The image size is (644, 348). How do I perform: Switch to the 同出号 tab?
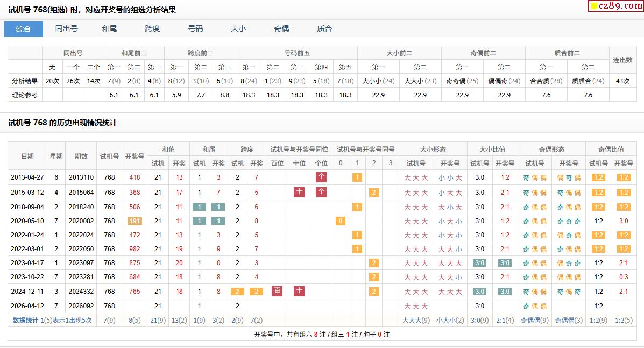click(x=66, y=29)
